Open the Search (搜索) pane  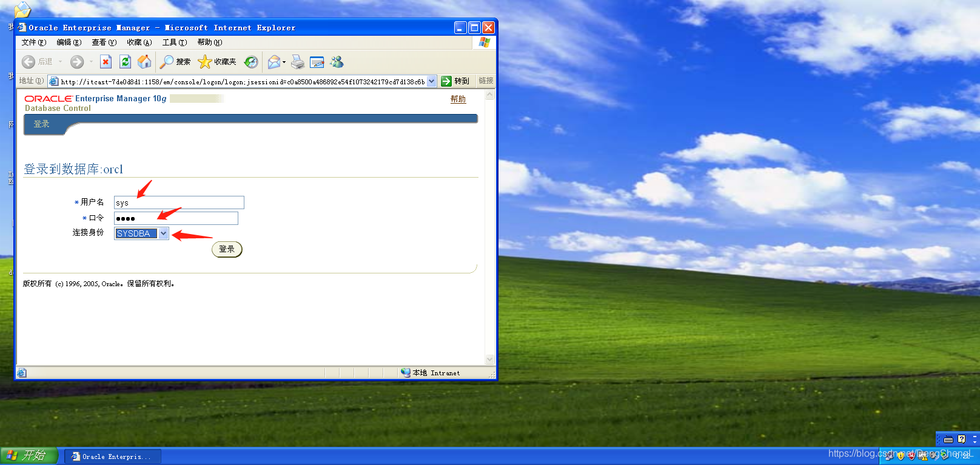click(175, 62)
